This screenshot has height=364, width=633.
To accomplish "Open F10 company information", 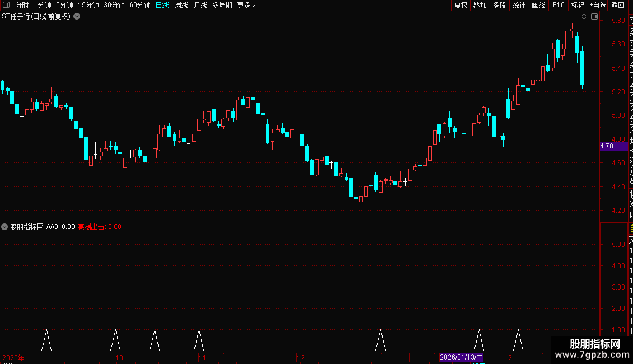I will pyautogui.click(x=558, y=5).
